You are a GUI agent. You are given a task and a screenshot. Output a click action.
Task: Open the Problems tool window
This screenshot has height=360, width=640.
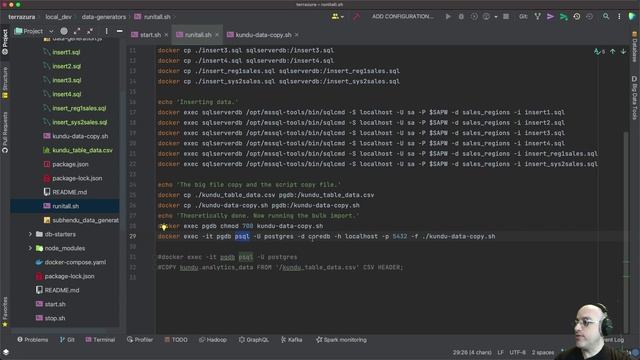point(33,340)
